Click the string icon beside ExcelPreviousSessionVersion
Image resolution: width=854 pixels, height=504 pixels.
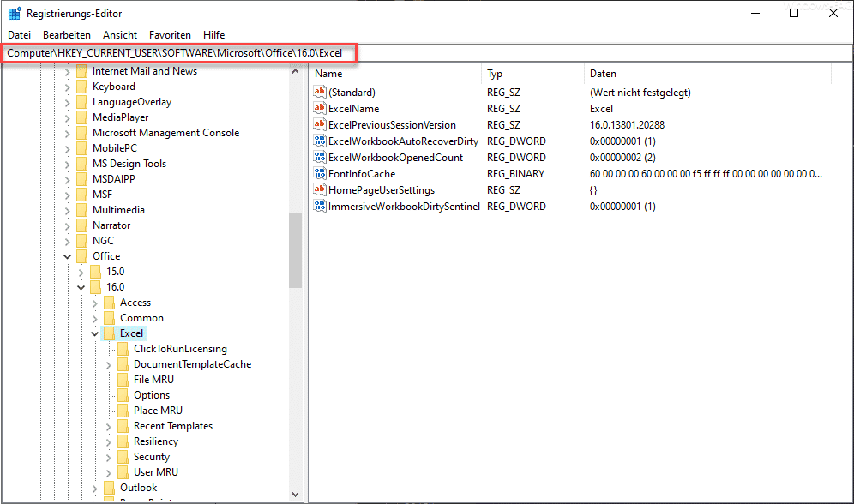(x=320, y=124)
